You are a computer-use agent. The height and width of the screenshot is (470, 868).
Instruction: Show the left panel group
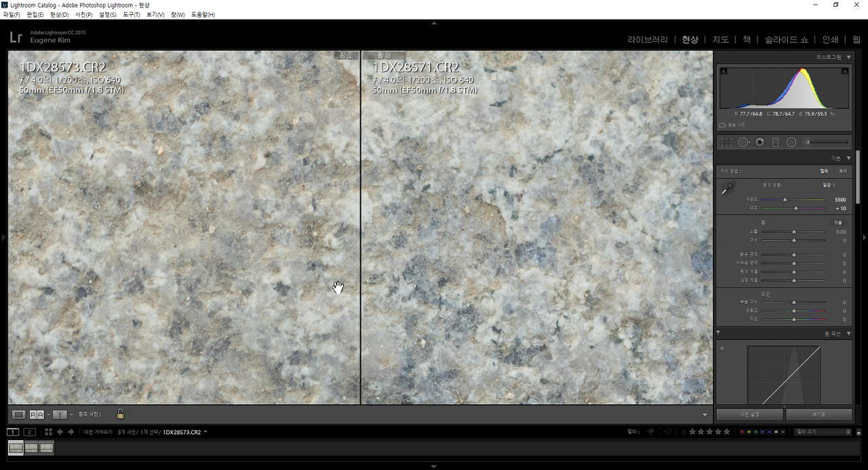(3, 237)
